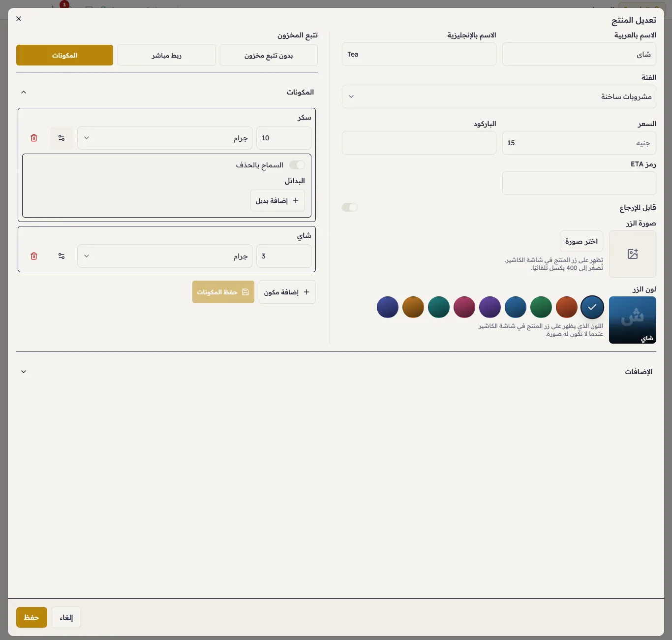Choose the amber-brown color swatch

(413, 307)
